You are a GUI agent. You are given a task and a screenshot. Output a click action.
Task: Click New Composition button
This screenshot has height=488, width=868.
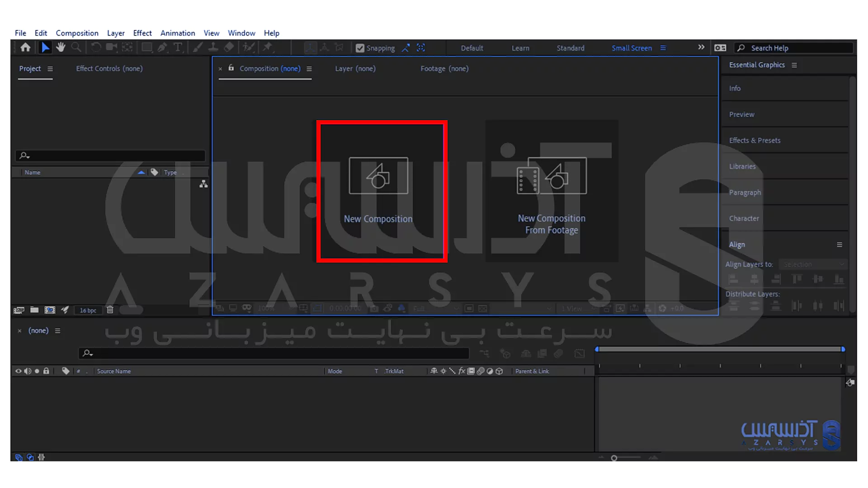[382, 191]
